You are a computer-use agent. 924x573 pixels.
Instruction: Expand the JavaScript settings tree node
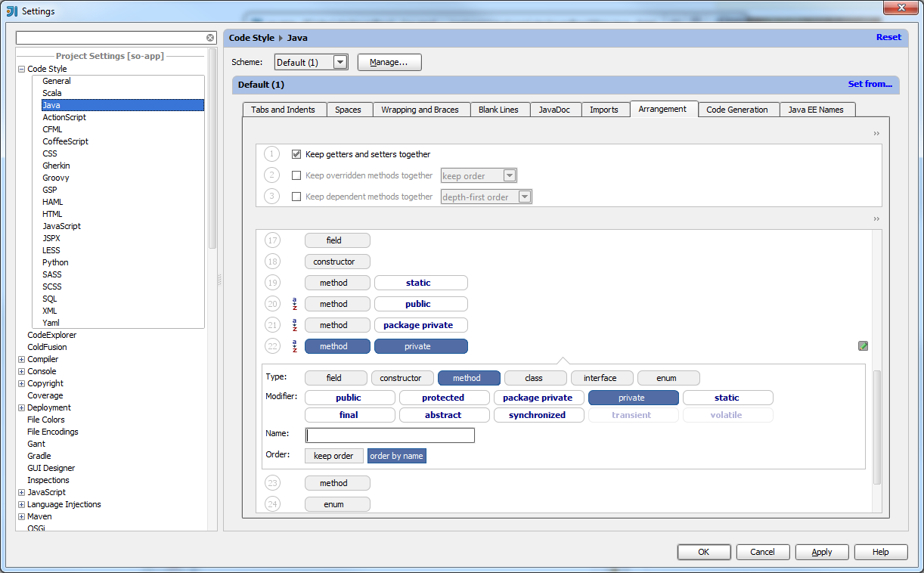(21, 492)
